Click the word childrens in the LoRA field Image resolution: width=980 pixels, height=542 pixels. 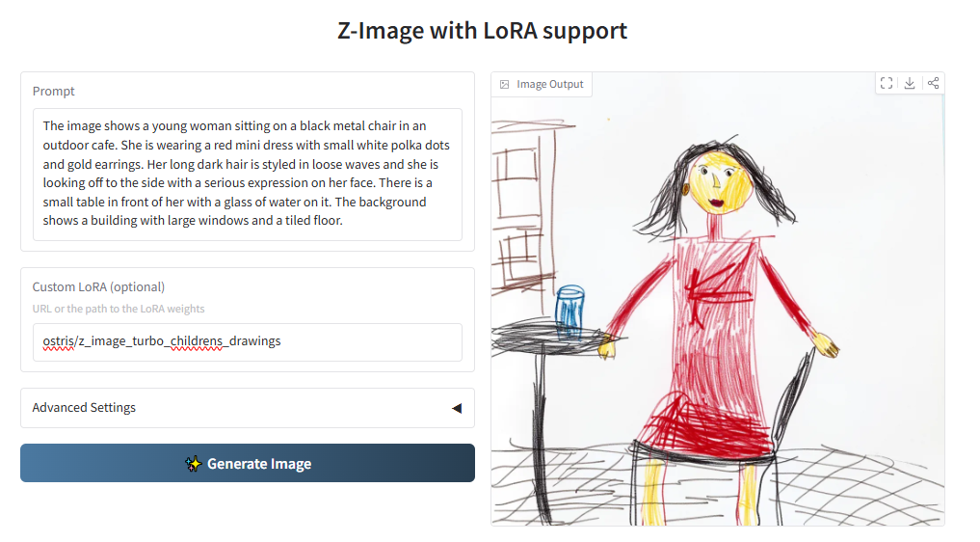196,341
